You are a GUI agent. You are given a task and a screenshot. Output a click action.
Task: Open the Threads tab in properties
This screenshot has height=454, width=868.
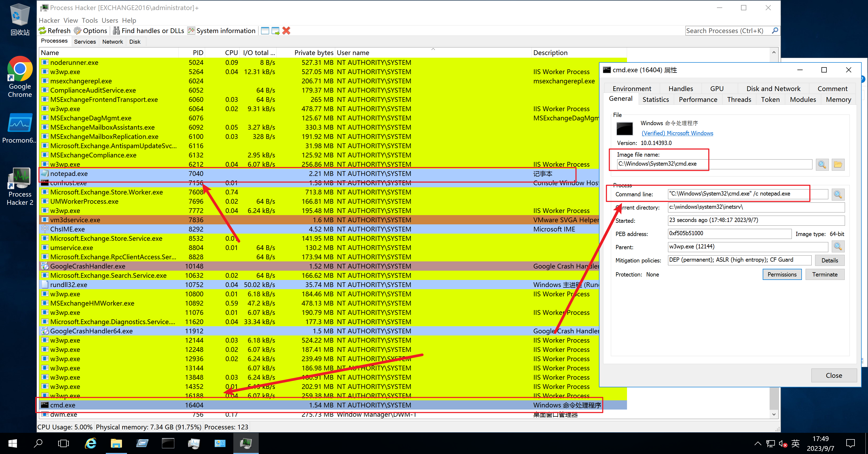tap(739, 99)
